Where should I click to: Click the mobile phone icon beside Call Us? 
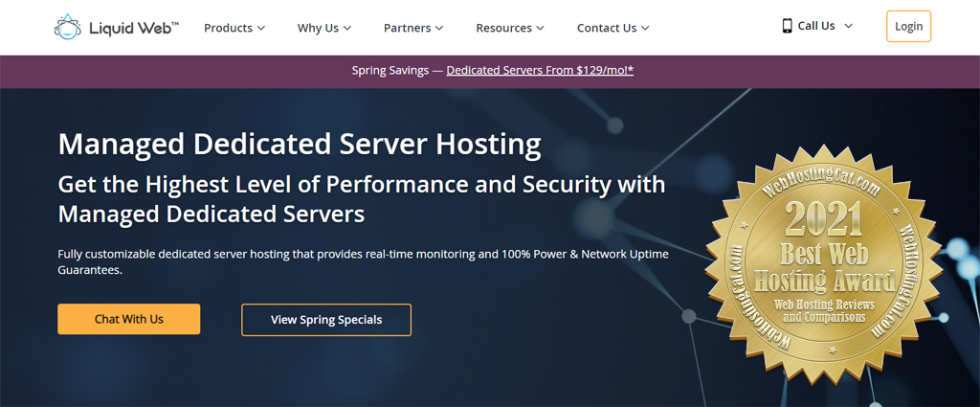click(x=787, y=26)
